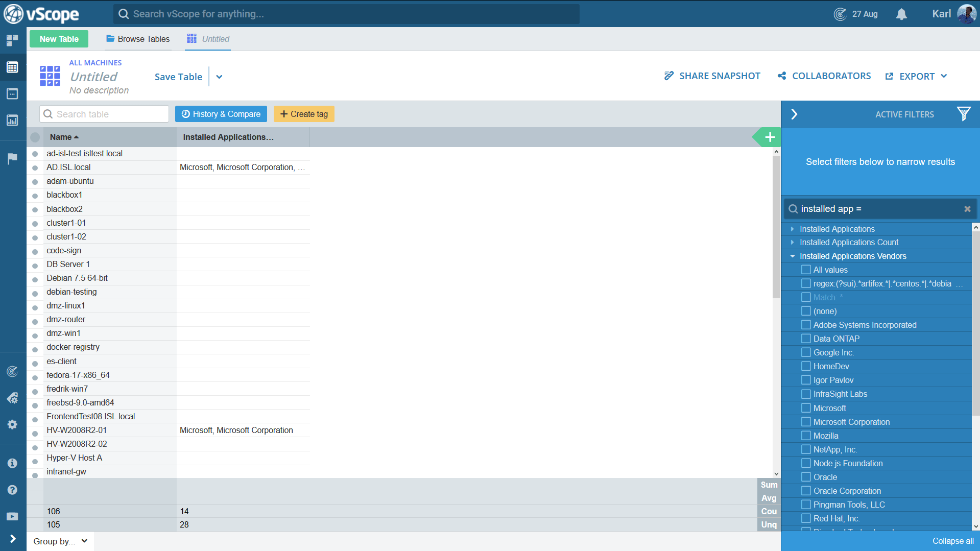Open the flag icon in left sidebar

coord(12,158)
